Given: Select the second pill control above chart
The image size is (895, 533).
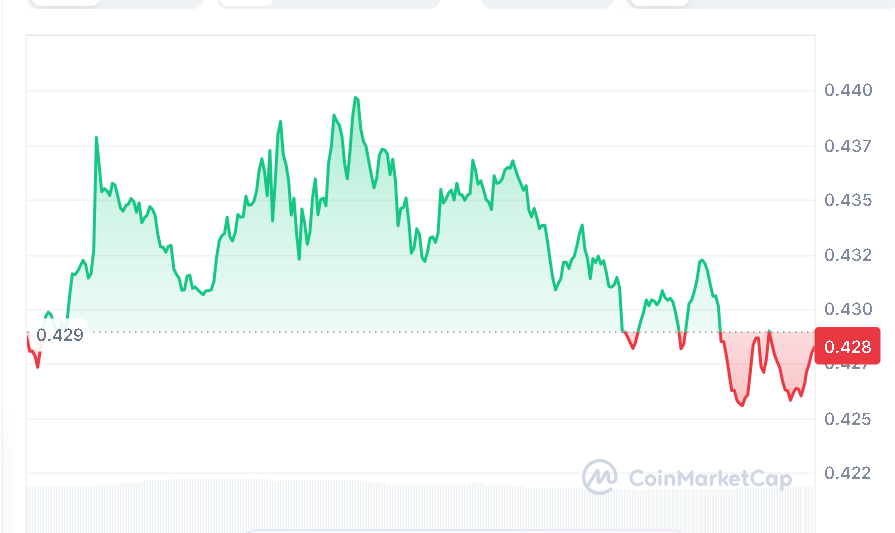Looking at the screenshot, I should 328,3.
